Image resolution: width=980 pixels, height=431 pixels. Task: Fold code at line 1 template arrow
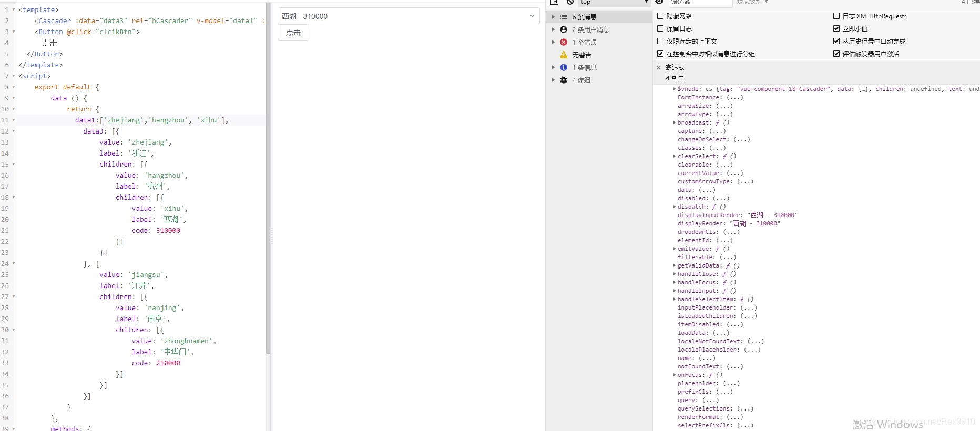click(13, 9)
